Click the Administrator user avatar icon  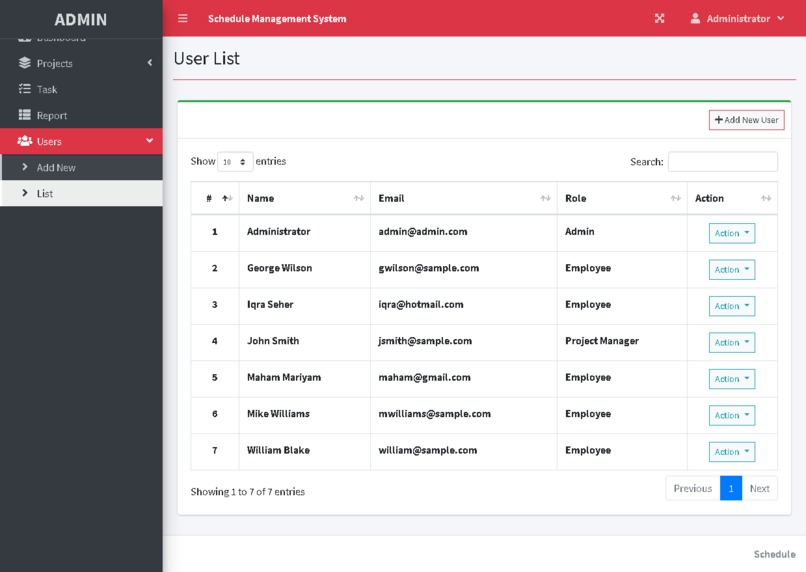tap(695, 19)
